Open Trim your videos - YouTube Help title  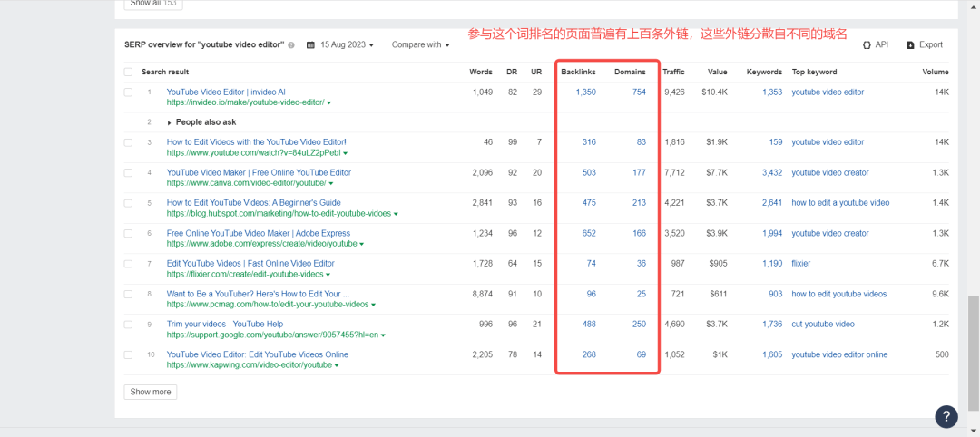point(225,324)
